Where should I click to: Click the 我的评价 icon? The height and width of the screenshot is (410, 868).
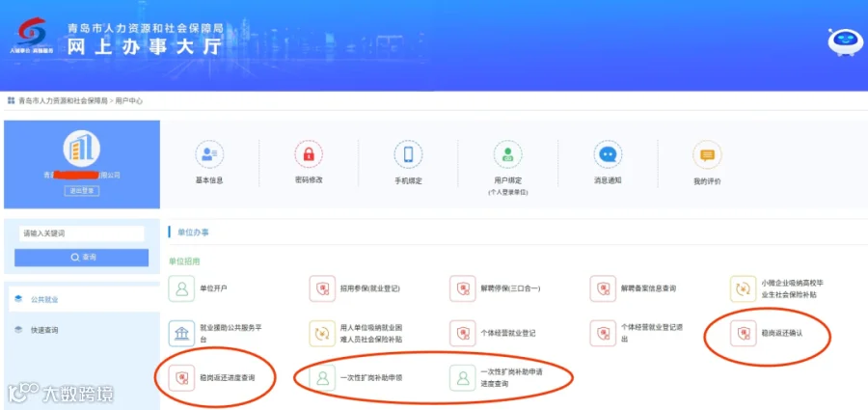[x=708, y=154]
